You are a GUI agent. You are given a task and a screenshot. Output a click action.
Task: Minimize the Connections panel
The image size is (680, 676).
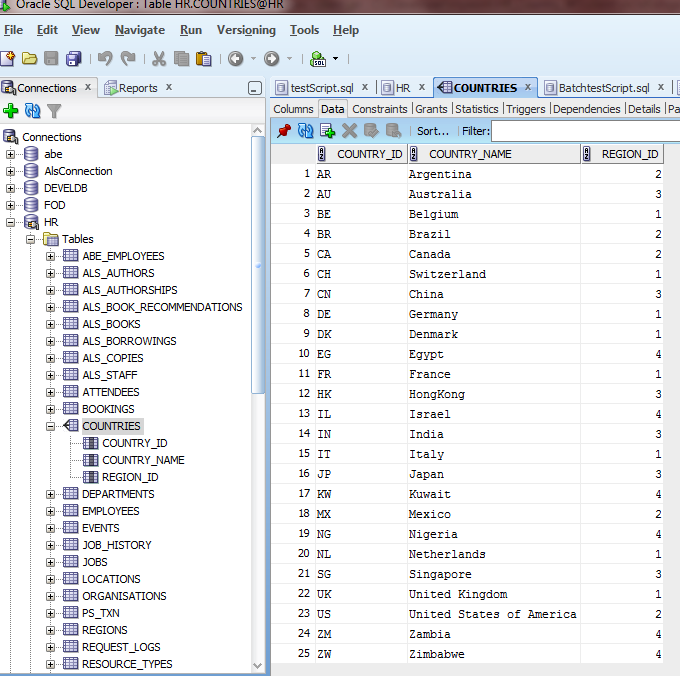[x=255, y=88]
